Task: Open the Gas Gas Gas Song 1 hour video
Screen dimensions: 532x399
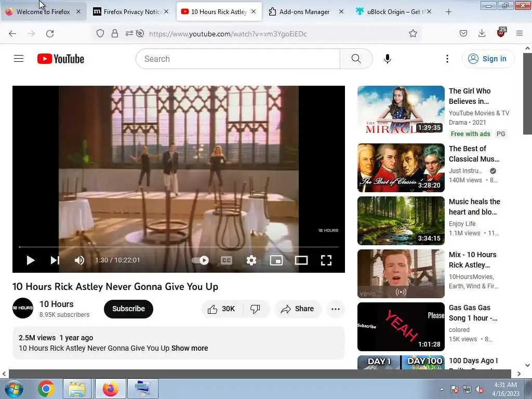Action: coord(401,326)
